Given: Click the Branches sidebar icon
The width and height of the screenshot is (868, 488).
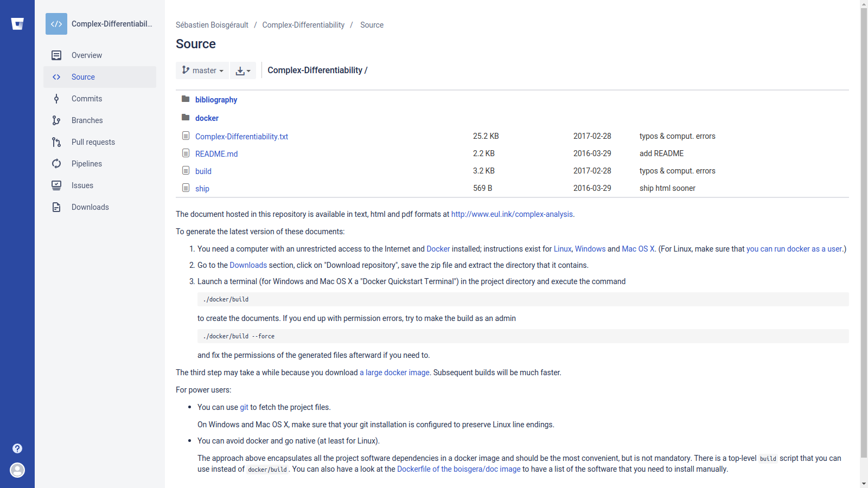Looking at the screenshot, I should click(x=56, y=120).
